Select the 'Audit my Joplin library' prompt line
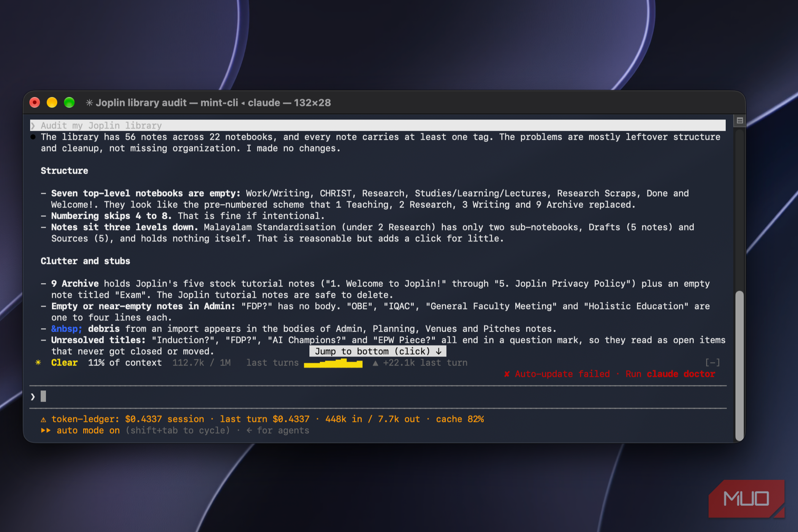Viewport: 798px width, 532px height. (378, 125)
